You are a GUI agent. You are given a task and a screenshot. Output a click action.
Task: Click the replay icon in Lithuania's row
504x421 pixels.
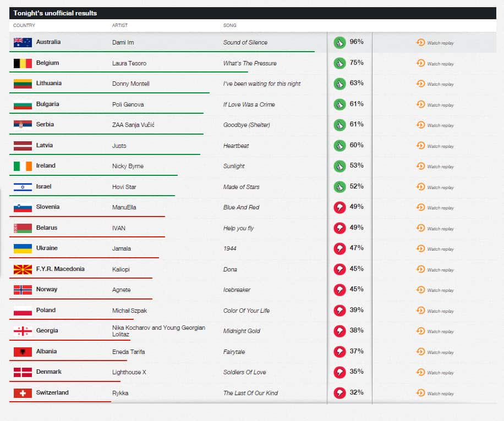click(x=421, y=84)
